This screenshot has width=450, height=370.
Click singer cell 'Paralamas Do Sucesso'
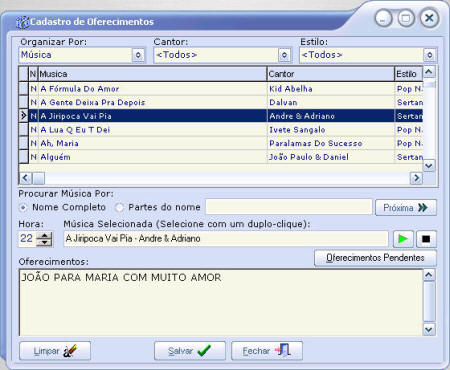pyautogui.click(x=331, y=143)
